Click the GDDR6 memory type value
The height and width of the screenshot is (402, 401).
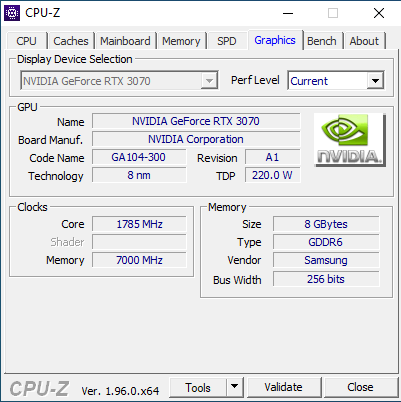point(326,242)
